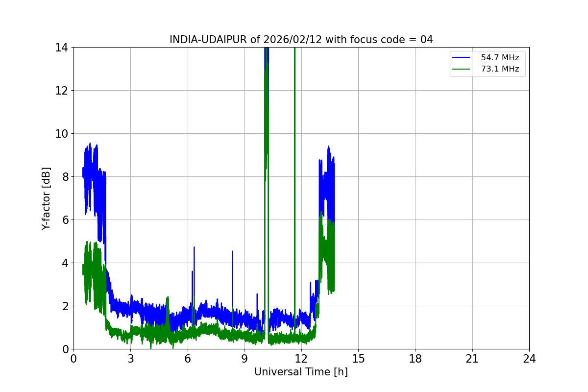This screenshot has width=588, height=392.
Task: Click the blue line sample in legend
Action: [462, 58]
